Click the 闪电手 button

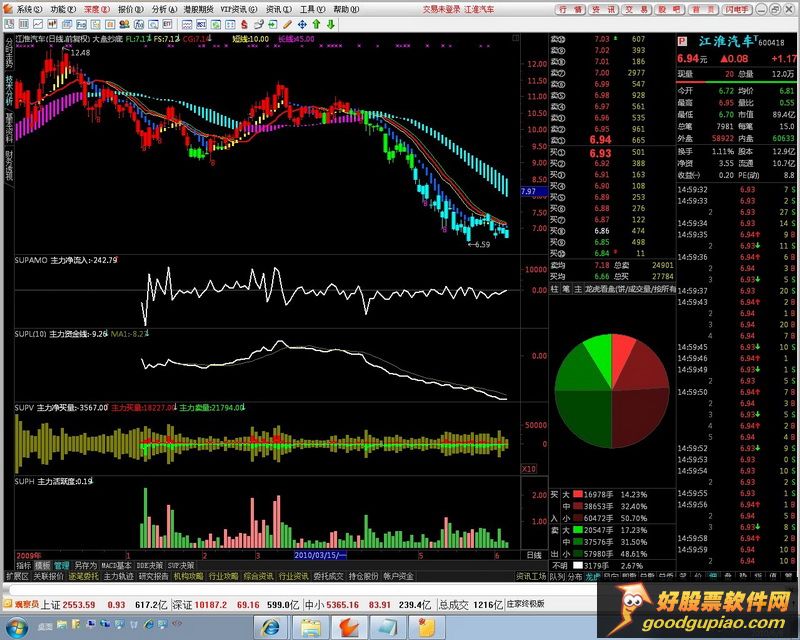(x=737, y=9)
